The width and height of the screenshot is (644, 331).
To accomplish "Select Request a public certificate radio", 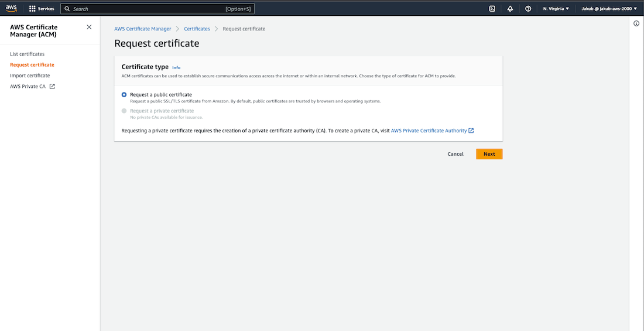I will pos(124,94).
